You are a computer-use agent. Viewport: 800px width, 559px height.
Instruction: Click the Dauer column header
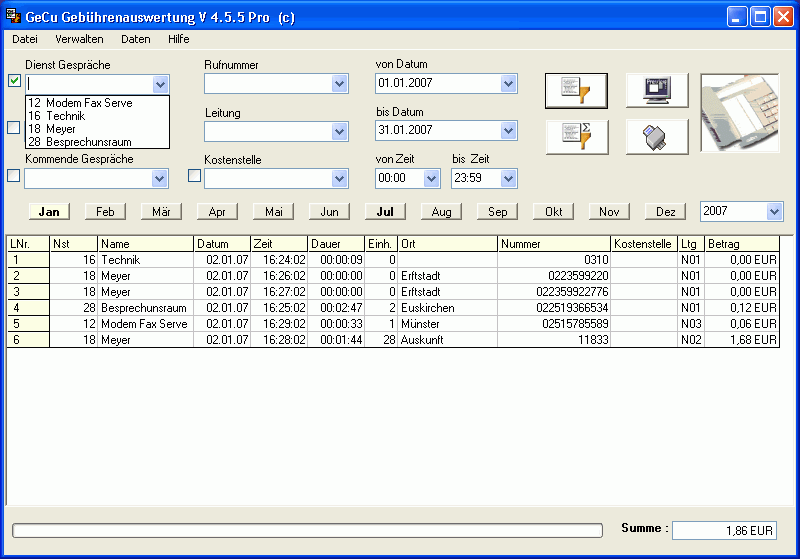point(336,244)
